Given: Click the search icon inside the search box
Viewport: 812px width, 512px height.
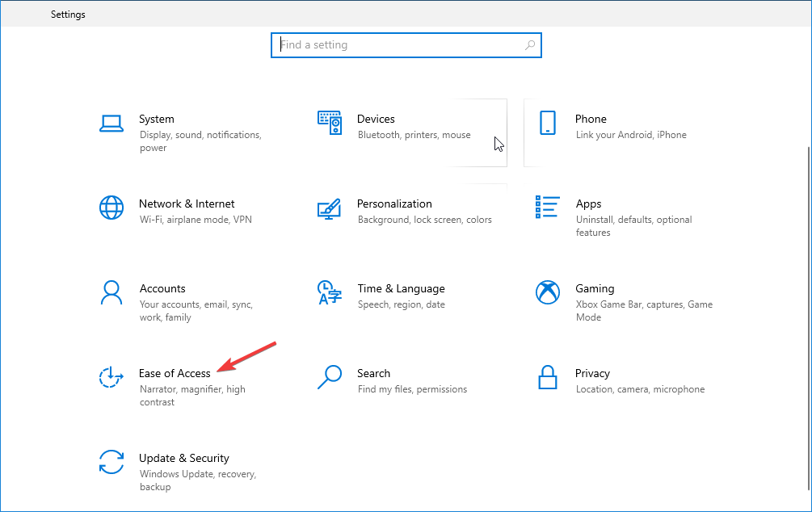Looking at the screenshot, I should click(x=529, y=44).
